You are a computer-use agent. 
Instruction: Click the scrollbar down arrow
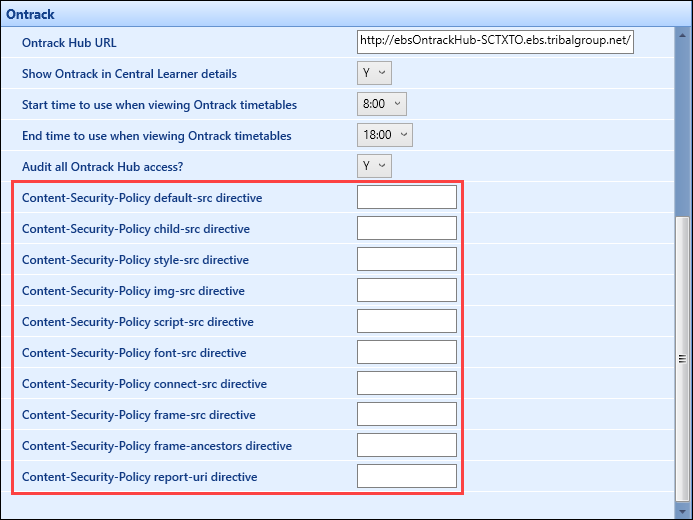pos(683,511)
